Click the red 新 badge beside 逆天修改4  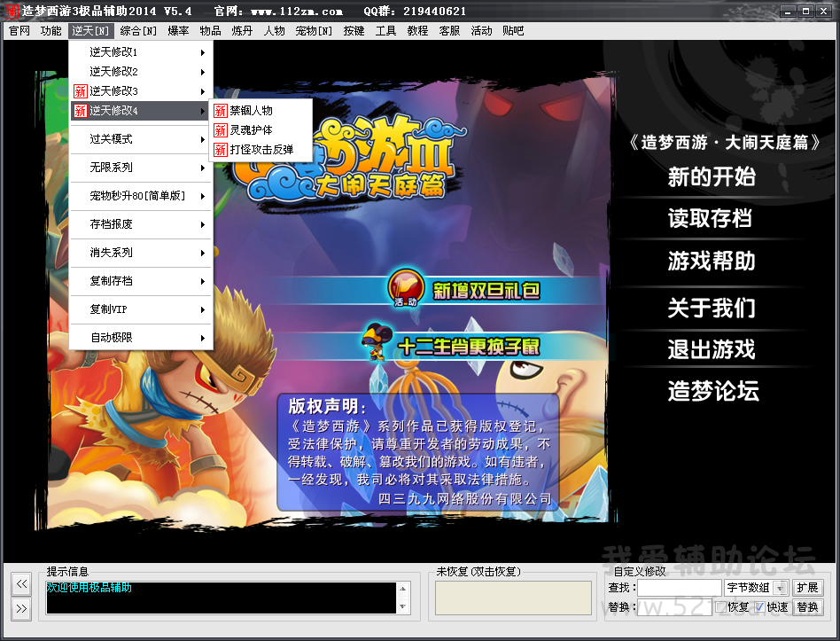[81, 111]
